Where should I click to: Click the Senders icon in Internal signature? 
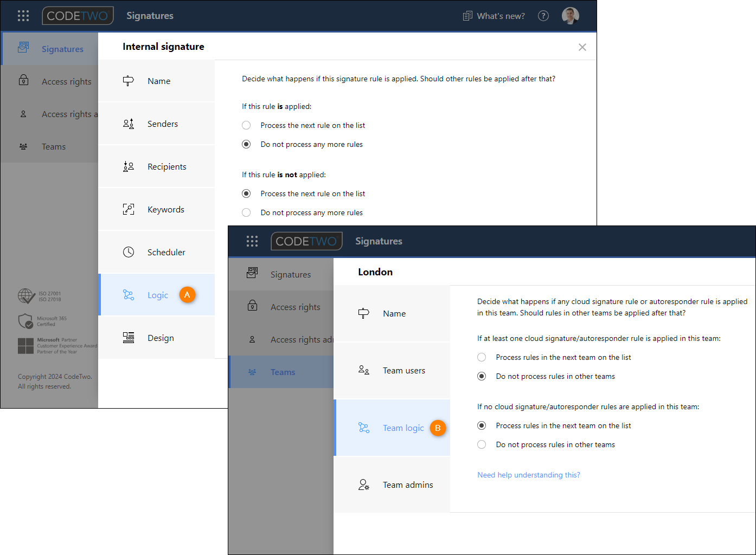pos(129,124)
